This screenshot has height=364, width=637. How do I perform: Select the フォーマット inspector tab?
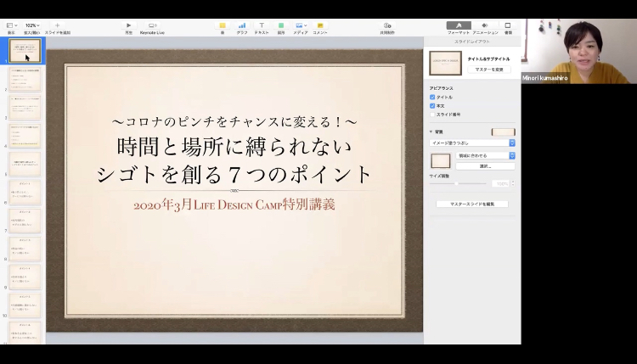(459, 26)
